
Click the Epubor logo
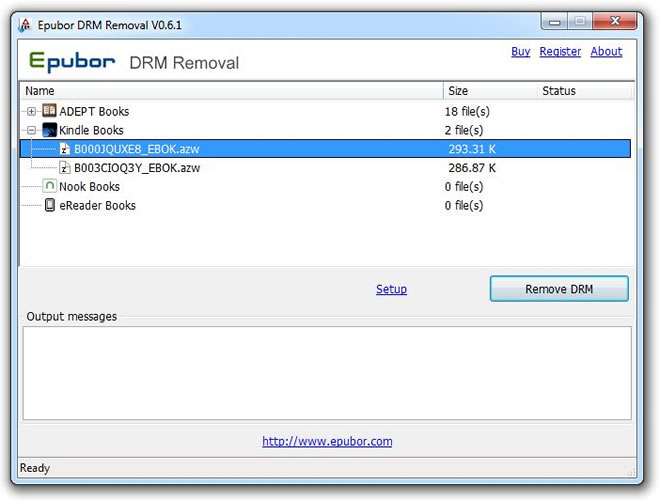72,61
